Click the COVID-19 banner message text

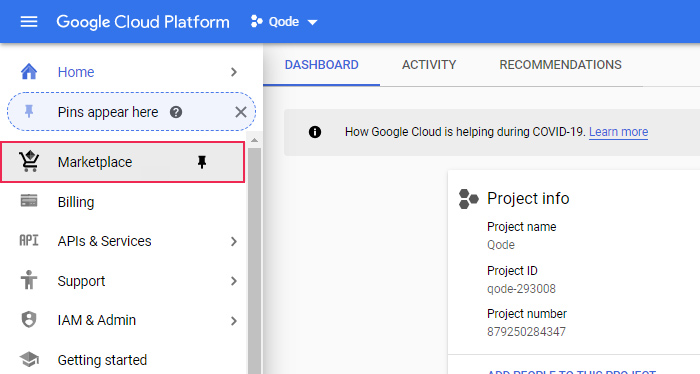tap(465, 132)
